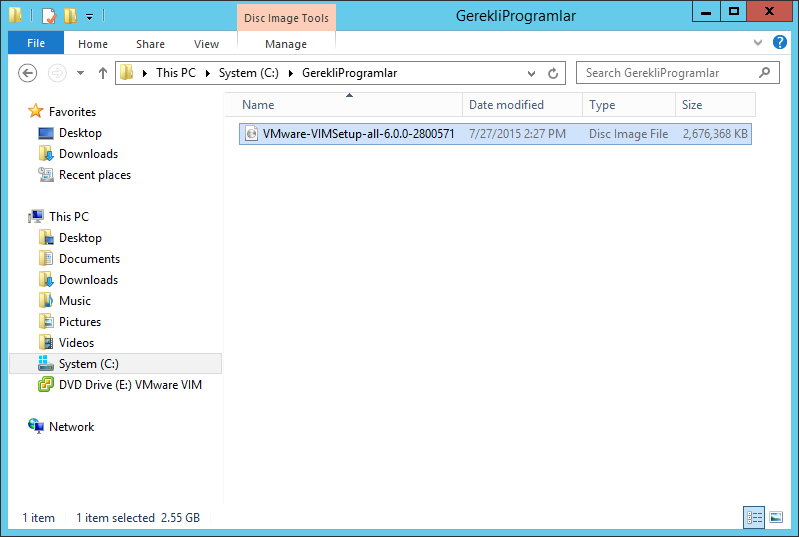Viewport: 799px width, 537px height.
Task: Go up one folder level with Up arrow
Action: (103, 73)
